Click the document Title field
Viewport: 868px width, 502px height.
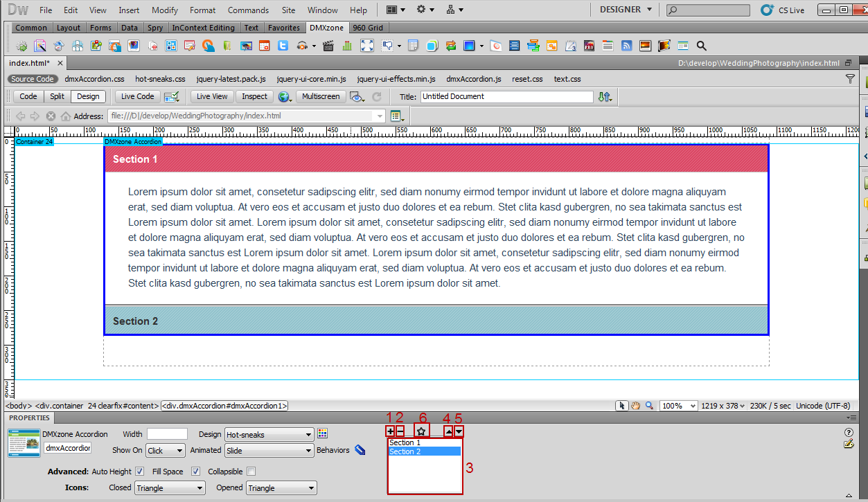(507, 97)
